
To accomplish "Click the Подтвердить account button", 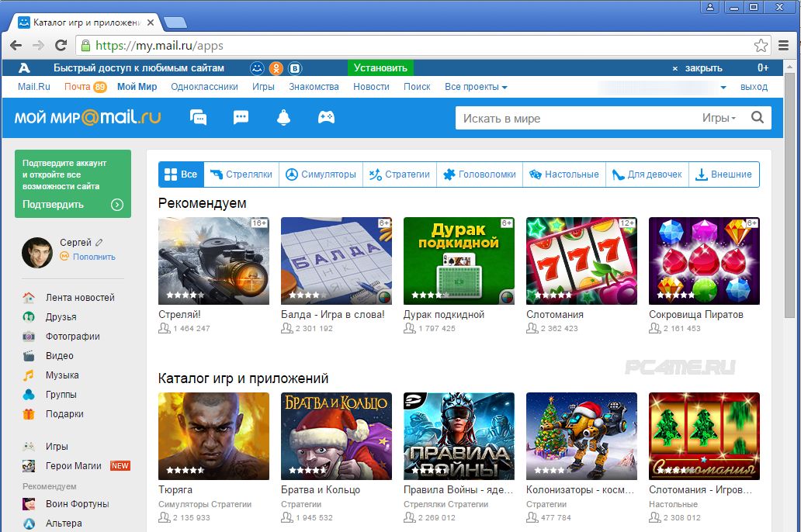I will pos(72,205).
